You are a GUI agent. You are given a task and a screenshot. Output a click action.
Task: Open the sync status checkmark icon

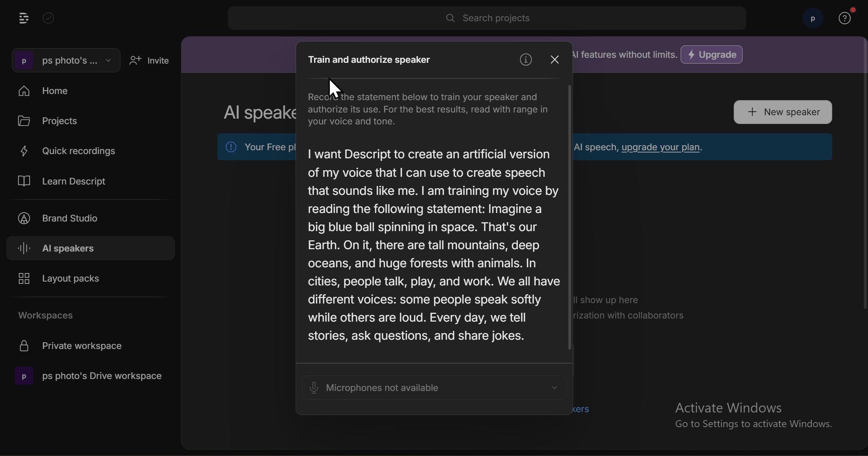tap(48, 18)
